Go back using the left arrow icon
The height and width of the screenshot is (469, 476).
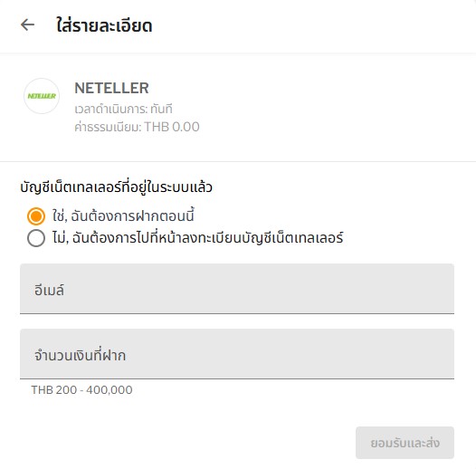pyautogui.click(x=27, y=25)
